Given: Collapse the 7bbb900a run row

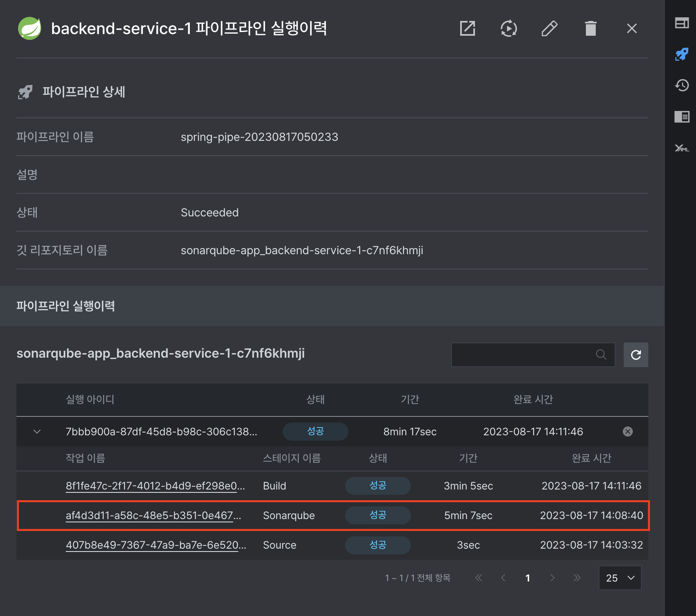Looking at the screenshot, I should (37, 432).
